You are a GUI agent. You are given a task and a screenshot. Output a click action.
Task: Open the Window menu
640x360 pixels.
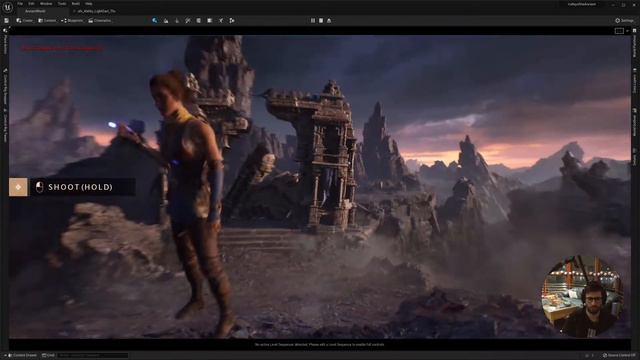(x=46, y=4)
